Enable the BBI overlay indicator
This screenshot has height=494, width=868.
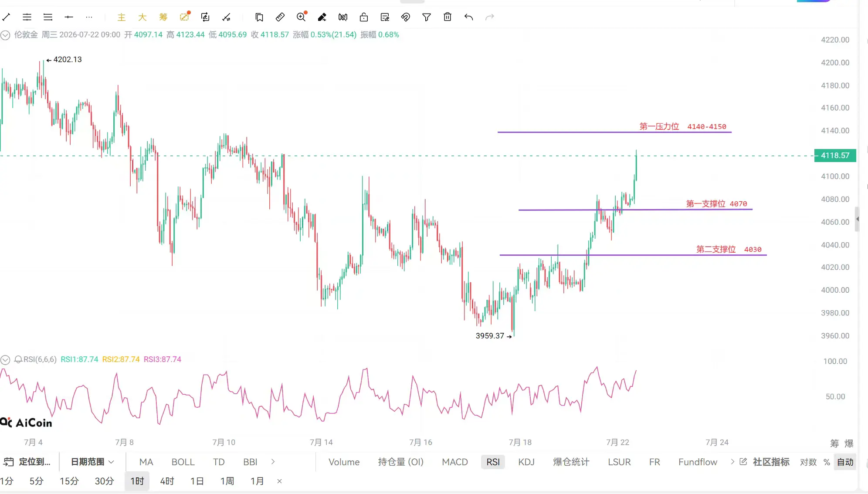click(250, 462)
